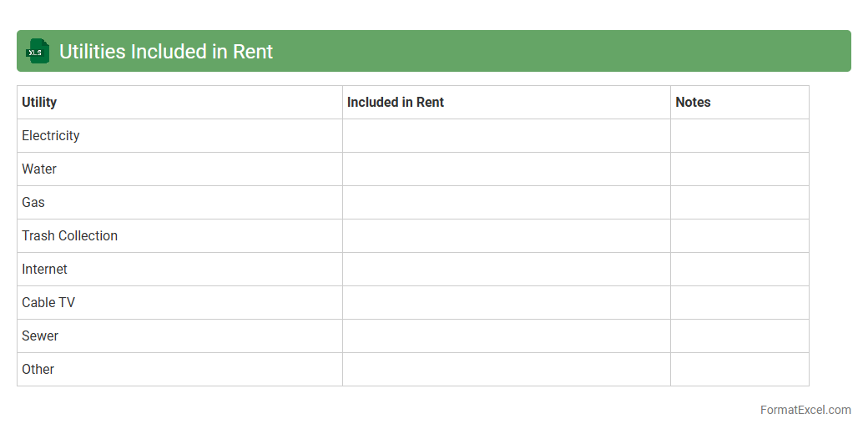Click the Cable TV row label
The width and height of the screenshot is (868, 434).
pos(48,302)
